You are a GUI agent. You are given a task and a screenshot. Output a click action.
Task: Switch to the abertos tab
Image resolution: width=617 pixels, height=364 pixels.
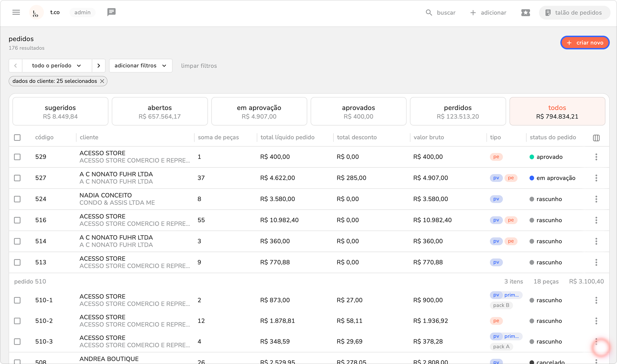tap(160, 111)
